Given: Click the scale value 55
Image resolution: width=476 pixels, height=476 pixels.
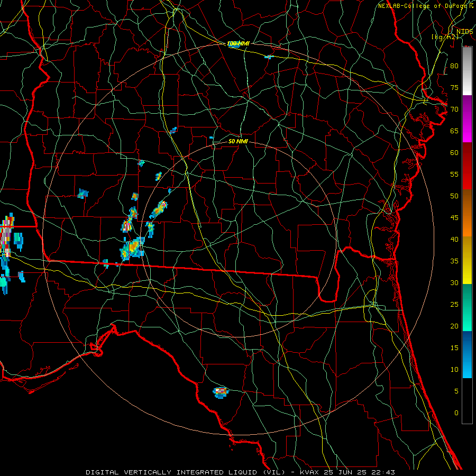Looking at the screenshot, I should 454,174.
